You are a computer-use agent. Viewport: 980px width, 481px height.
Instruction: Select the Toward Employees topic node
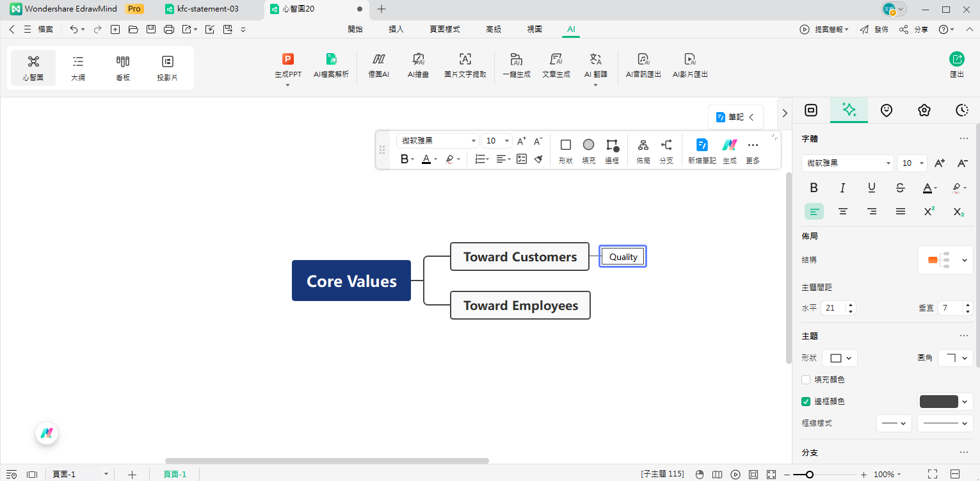coord(520,306)
